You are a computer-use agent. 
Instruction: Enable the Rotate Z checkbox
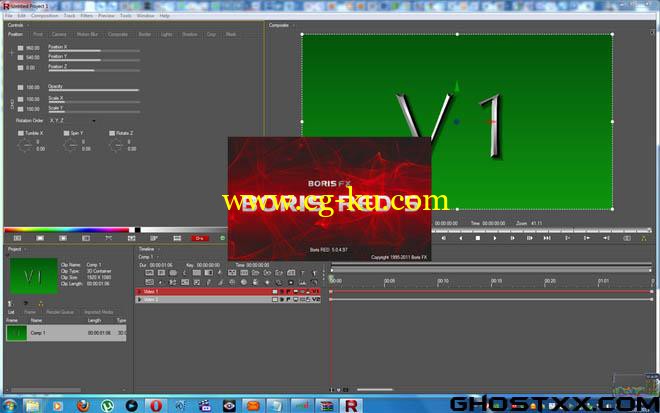tap(112, 133)
